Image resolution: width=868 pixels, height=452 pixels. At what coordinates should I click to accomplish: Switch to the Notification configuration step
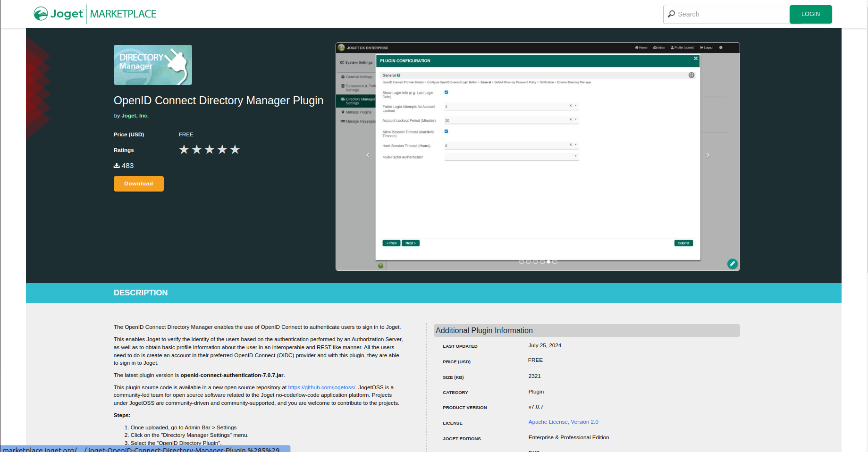547,82
